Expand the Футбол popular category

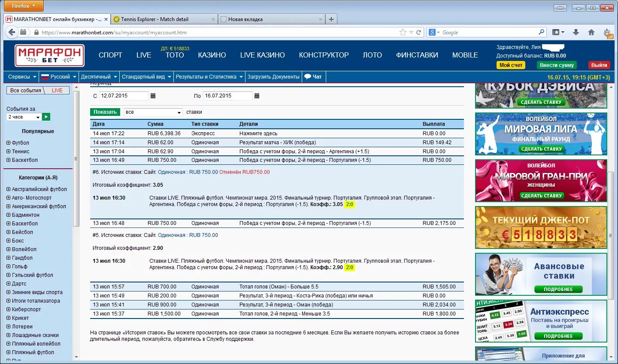tap(8, 143)
